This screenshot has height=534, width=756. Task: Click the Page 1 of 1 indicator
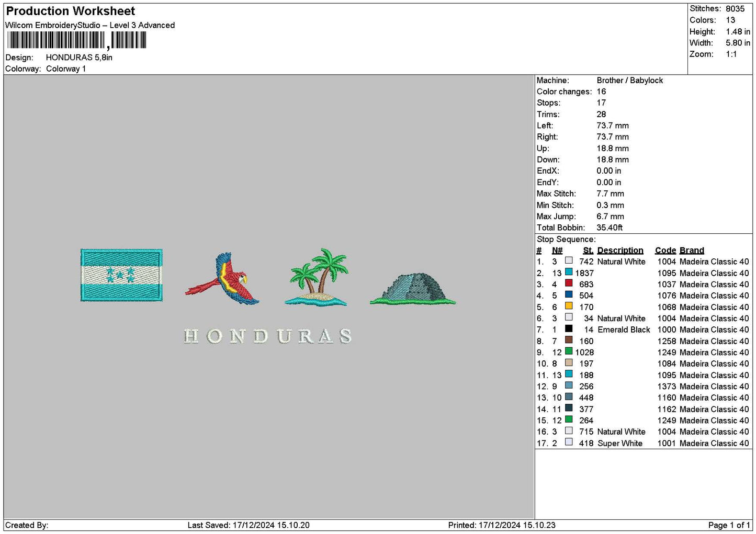pyautogui.click(x=729, y=526)
